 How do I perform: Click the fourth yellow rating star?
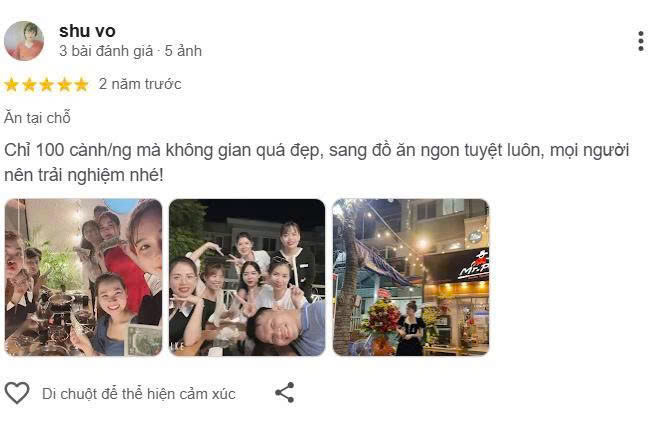(x=64, y=84)
